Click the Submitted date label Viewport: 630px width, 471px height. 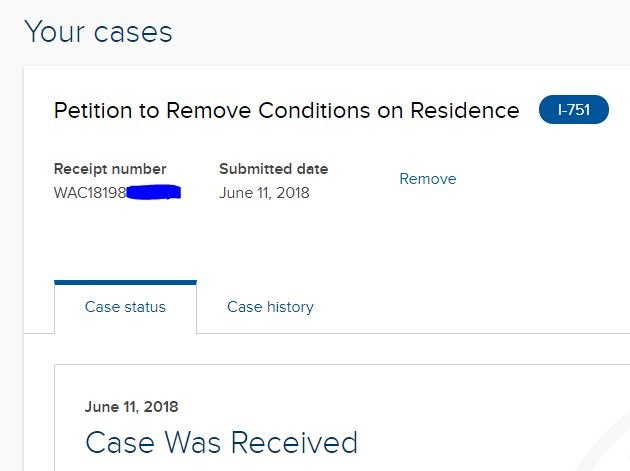[273, 169]
